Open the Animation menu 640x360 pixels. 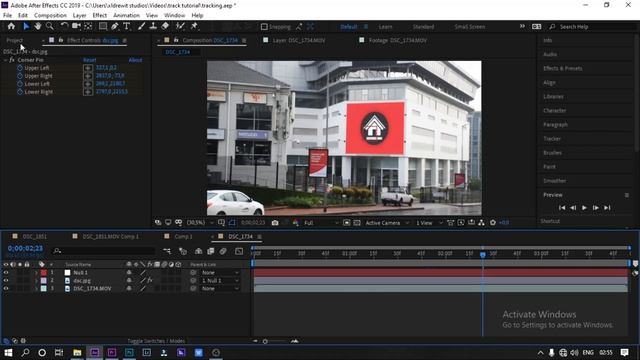pos(126,16)
